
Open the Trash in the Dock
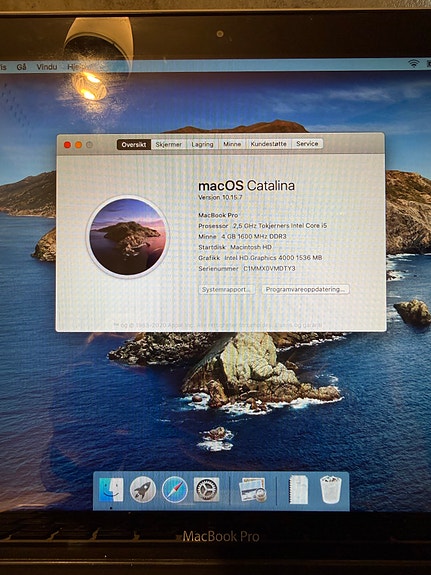click(x=331, y=490)
